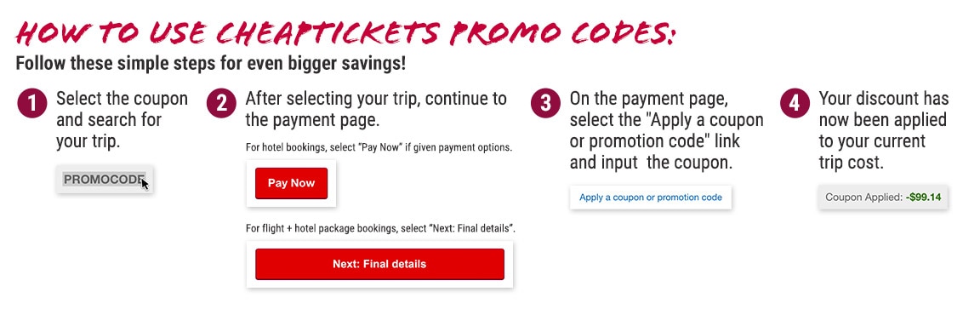
Task: Click the step 2 numbered circle
Action: pyautogui.click(x=221, y=103)
